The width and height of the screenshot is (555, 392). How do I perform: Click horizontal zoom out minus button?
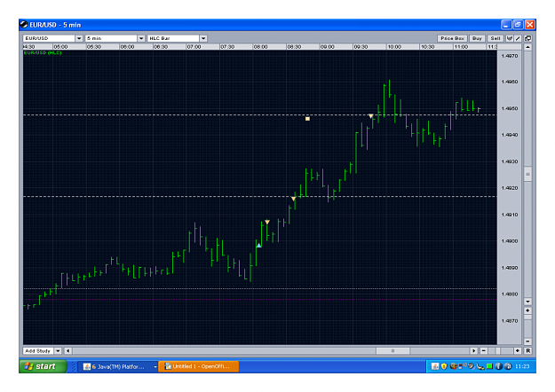(x=484, y=350)
